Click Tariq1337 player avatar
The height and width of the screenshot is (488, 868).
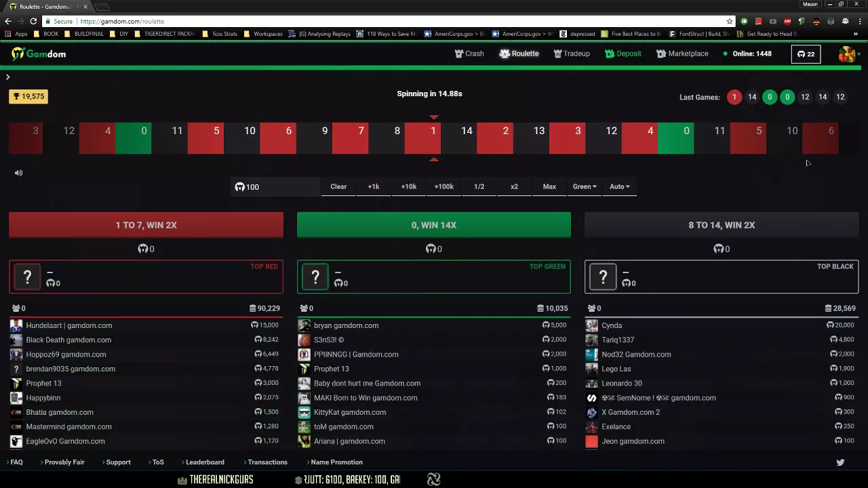(x=592, y=340)
